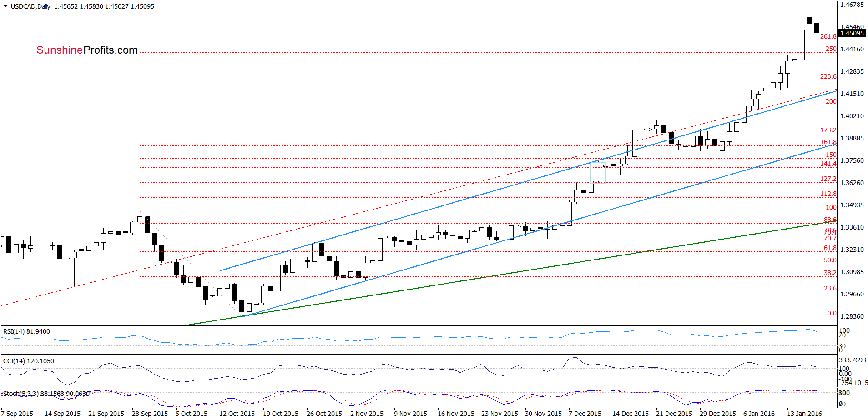This screenshot has width=868, height=420.
Task: Click the 1.44160 price axis value
Action: click(852, 49)
